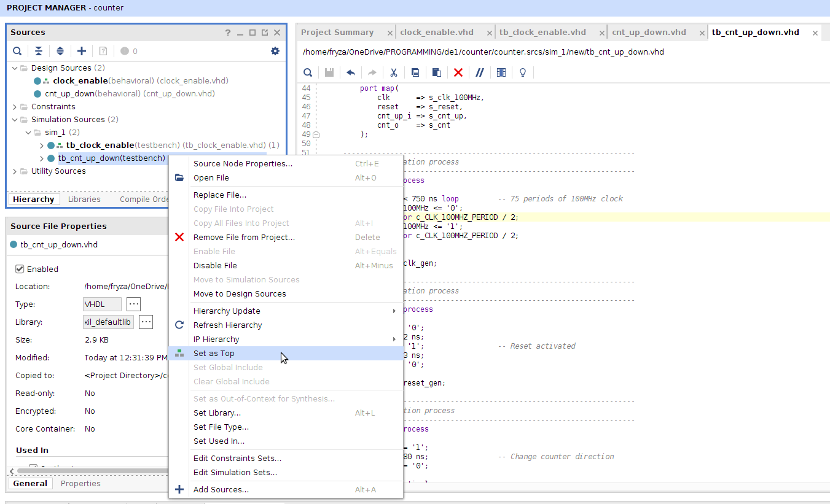The height and width of the screenshot is (504, 830).
Task: Collapse all sources in hierarchy
Action: (39, 51)
